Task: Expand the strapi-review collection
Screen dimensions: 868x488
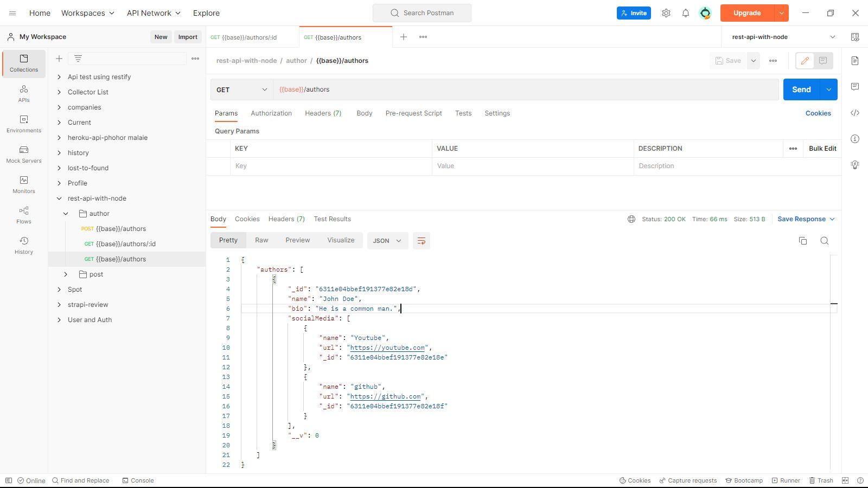Action: [x=59, y=305]
